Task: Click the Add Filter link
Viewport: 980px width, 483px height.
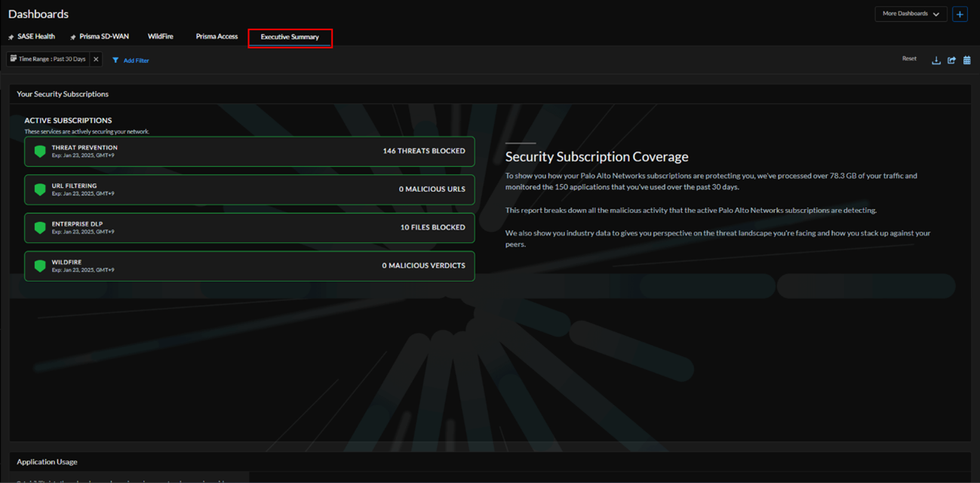Action: coord(131,60)
